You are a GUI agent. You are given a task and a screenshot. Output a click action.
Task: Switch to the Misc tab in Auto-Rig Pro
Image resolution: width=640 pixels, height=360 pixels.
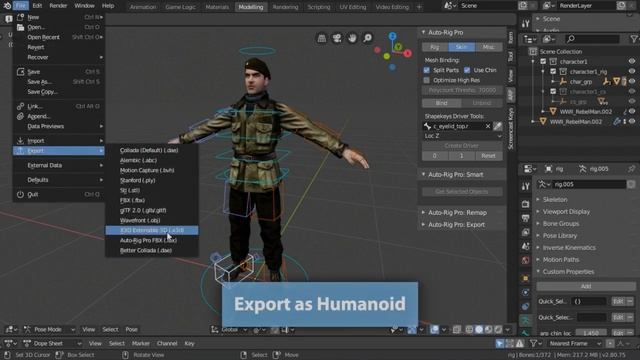[x=489, y=47]
